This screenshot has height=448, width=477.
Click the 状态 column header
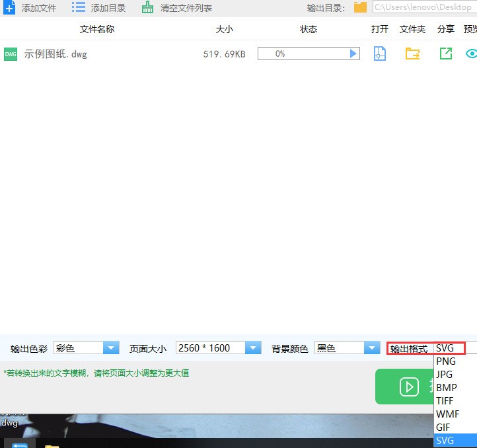point(309,29)
